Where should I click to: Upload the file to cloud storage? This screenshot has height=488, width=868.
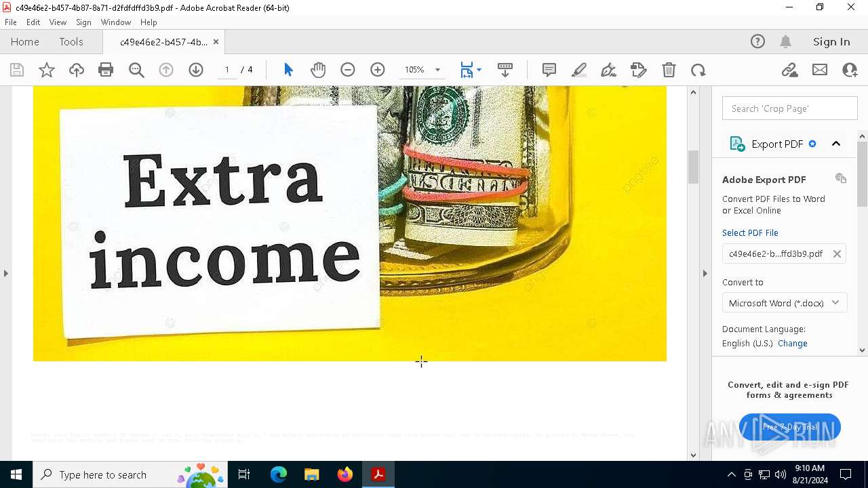point(77,70)
